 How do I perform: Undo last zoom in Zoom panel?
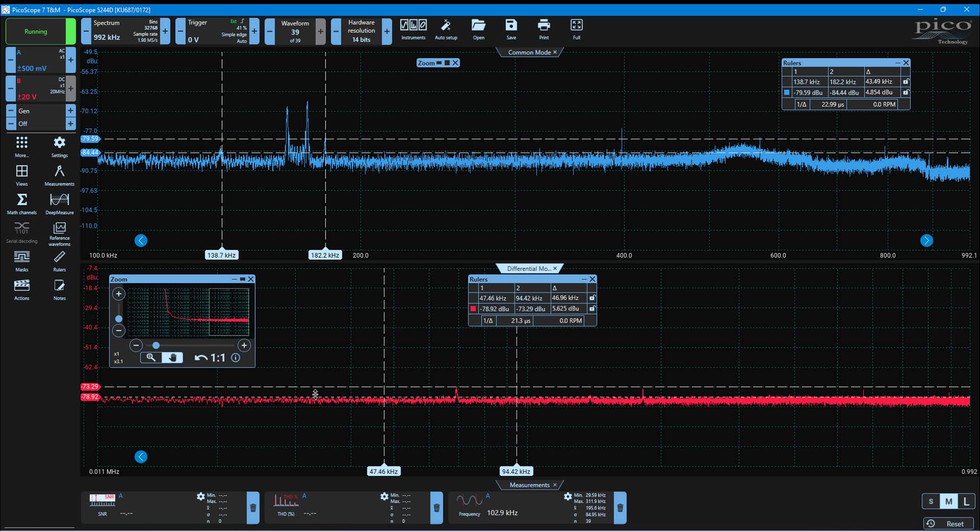pos(201,358)
